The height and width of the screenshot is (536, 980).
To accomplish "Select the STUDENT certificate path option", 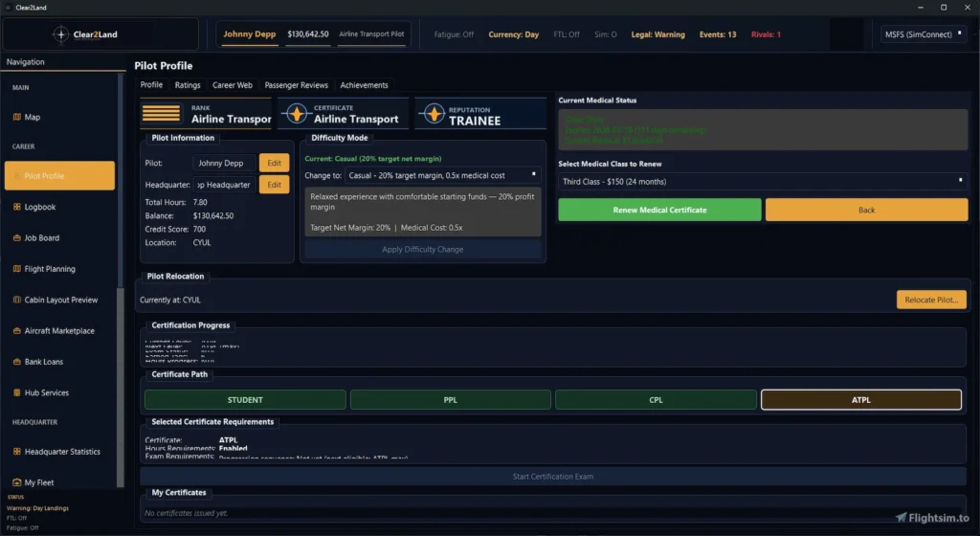I will (x=245, y=400).
